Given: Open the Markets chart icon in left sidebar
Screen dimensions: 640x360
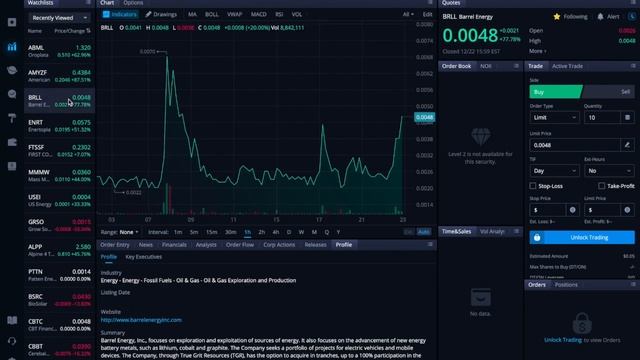Looking at the screenshot, I should (x=12, y=47).
